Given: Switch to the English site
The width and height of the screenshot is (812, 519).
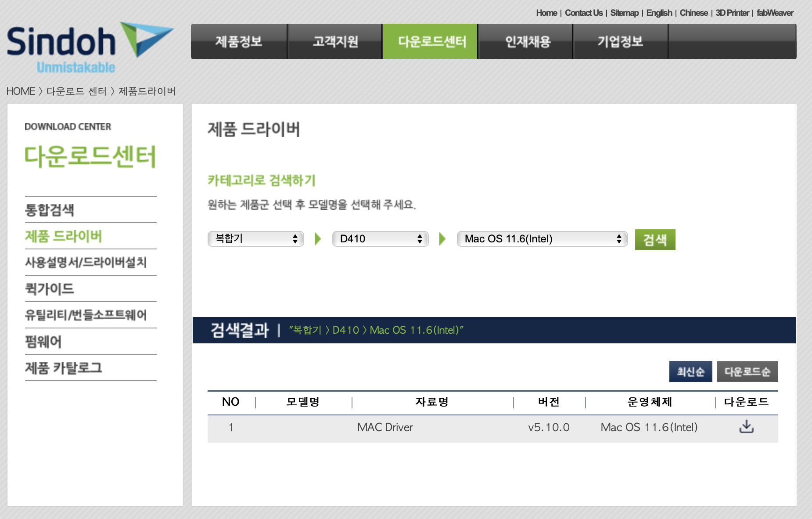Looking at the screenshot, I should click(x=659, y=13).
